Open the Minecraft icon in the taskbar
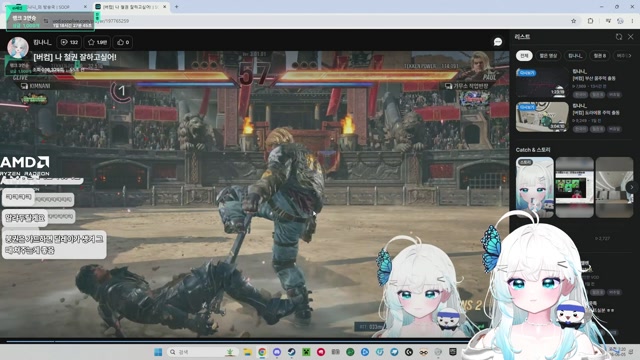The width and height of the screenshot is (640, 360). click(306, 352)
